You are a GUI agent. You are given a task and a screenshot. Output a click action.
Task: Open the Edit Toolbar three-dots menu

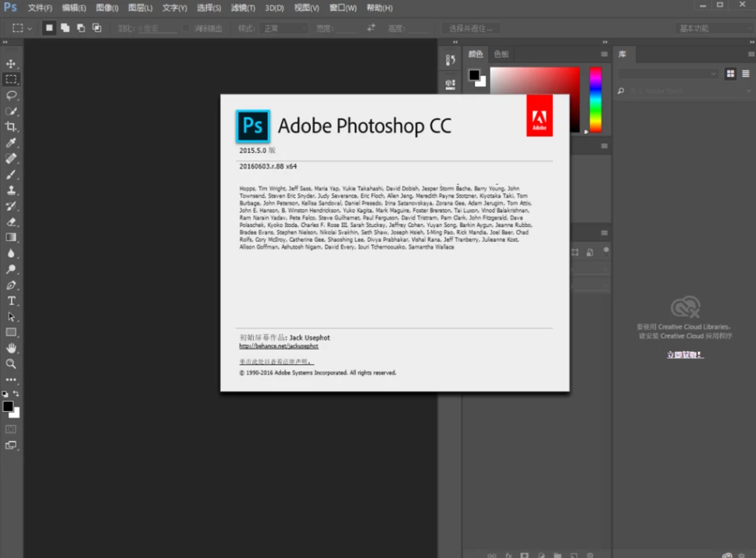pyautogui.click(x=11, y=380)
